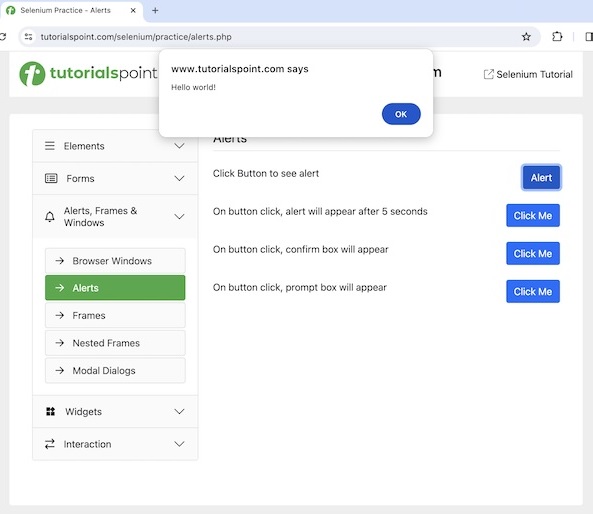The width and height of the screenshot is (593, 514).
Task: Click the Elements section label
Action: [x=84, y=146]
